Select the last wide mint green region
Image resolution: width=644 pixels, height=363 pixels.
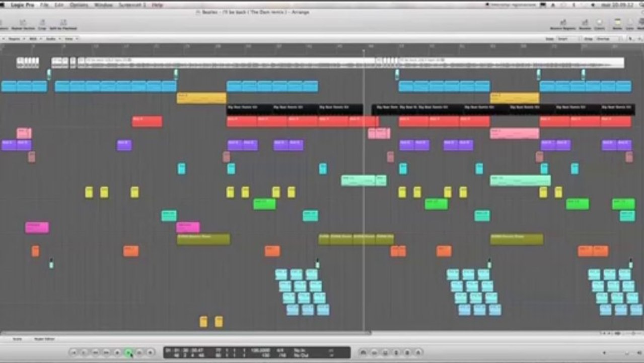520,180
